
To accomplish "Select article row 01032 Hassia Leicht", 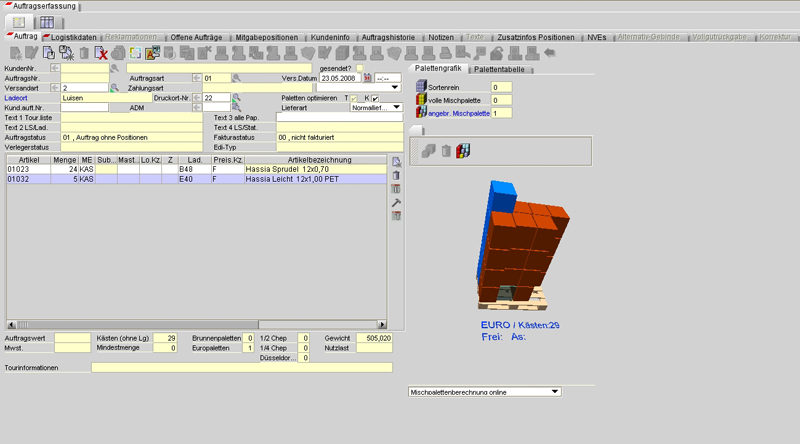I will 196,179.
